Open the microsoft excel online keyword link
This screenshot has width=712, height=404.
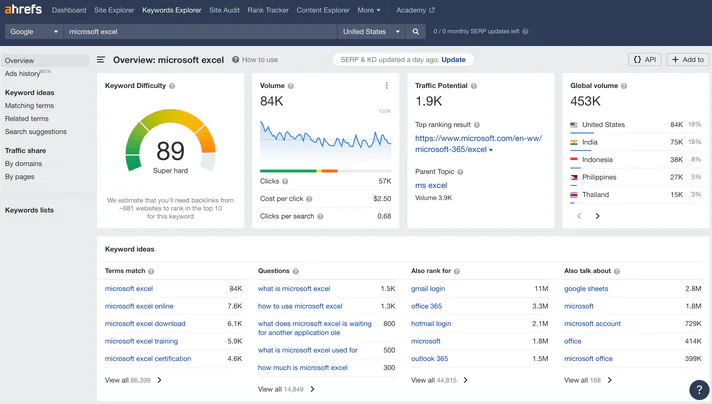[139, 306]
